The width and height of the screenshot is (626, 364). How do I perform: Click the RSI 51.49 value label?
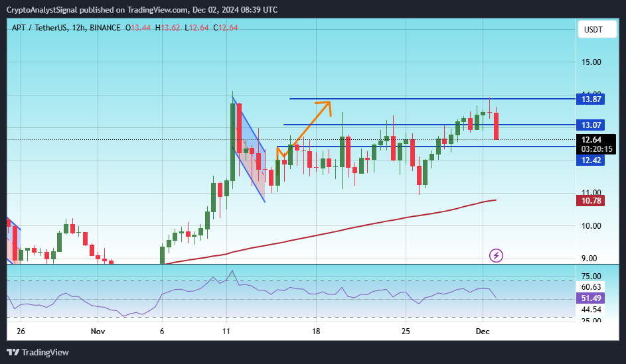(x=590, y=298)
